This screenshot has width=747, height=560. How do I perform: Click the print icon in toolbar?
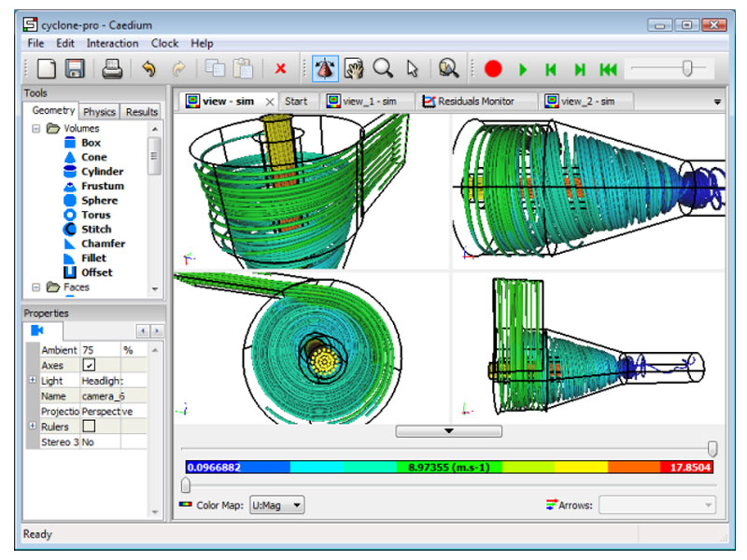click(112, 68)
